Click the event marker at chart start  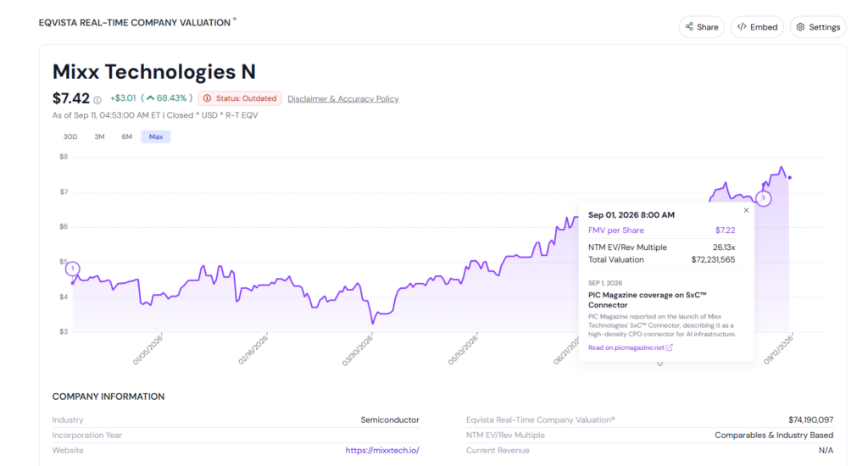pyautogui.click(x=73, y=269)
